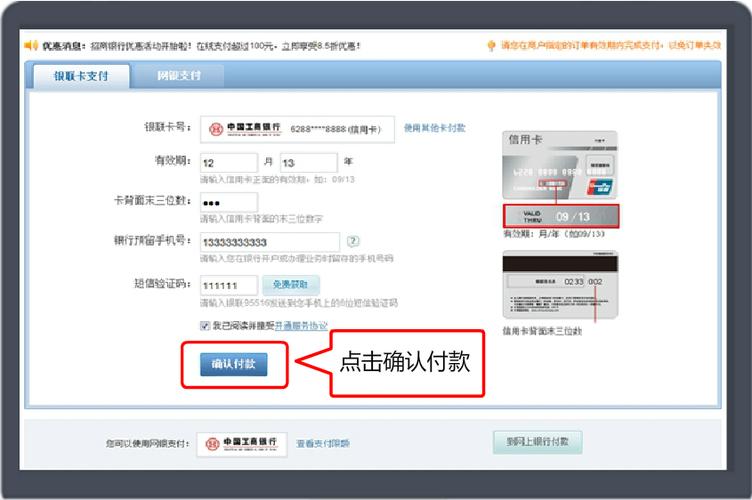The image size is (752, 500).
Task: Click the 到网上银行付款 button
Action: pos(538,442)
